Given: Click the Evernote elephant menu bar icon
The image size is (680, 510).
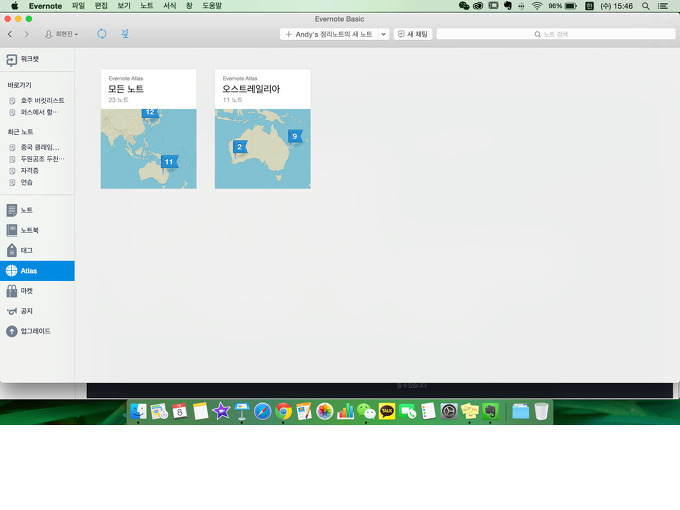Looking at the screenshot, I should (508, 6).
